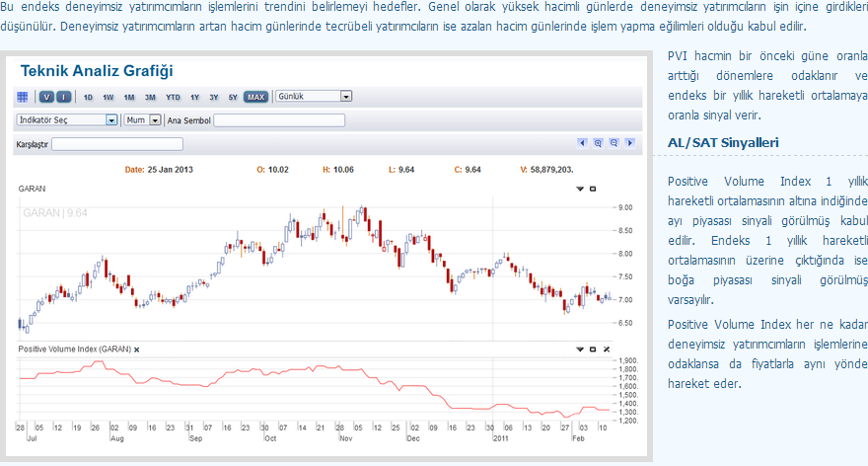This screenshot has height=466, width=868.
Task: Click the 2011 time axis label
Action: tap(500, 438)
